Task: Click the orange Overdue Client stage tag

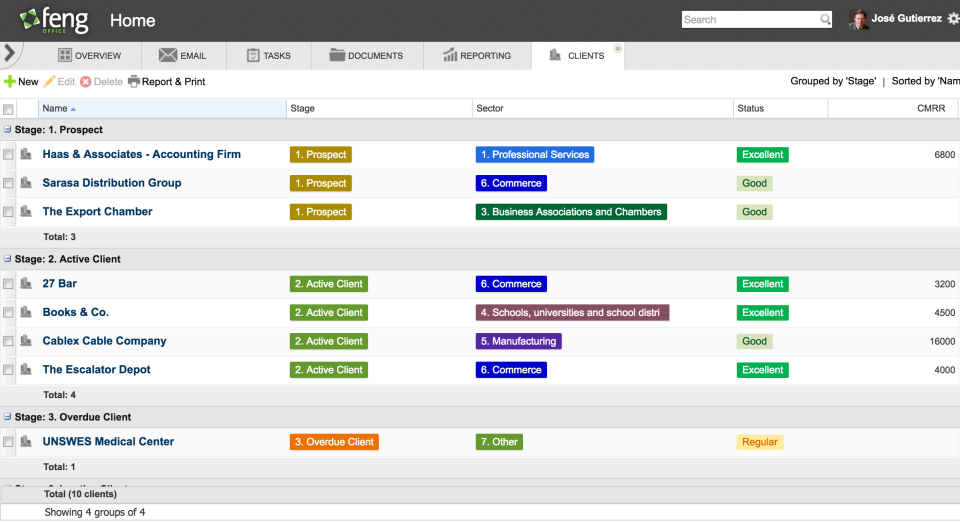Action: click(x=335, y=442)
